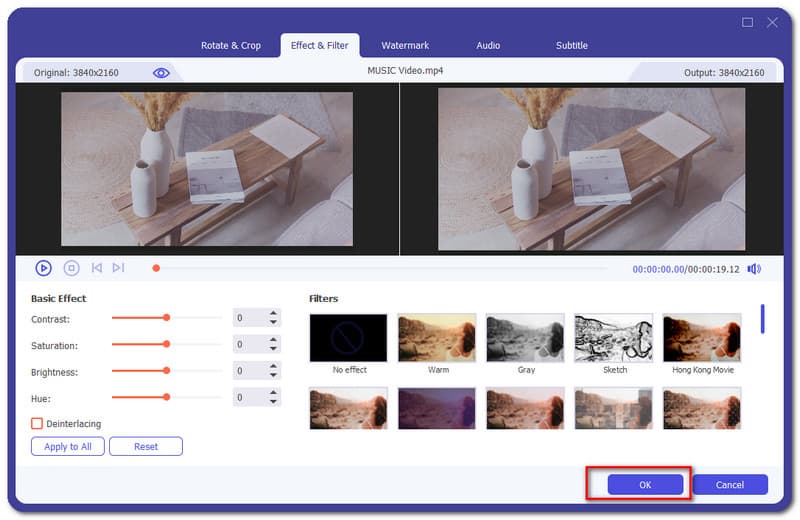Increase Saturation value with up arrow
This screenshot has height=520, width=800.
click(x=273, y=339)
